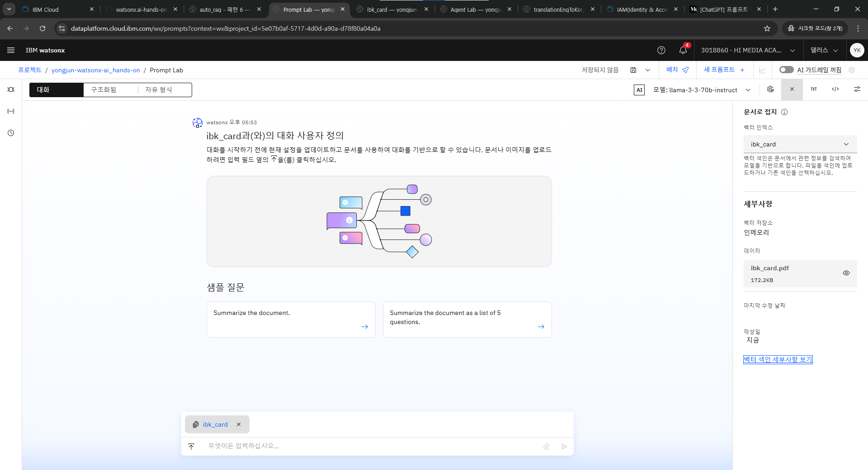
Task: Select the 구조화됨 mode tab
Action: coord(110,90)
